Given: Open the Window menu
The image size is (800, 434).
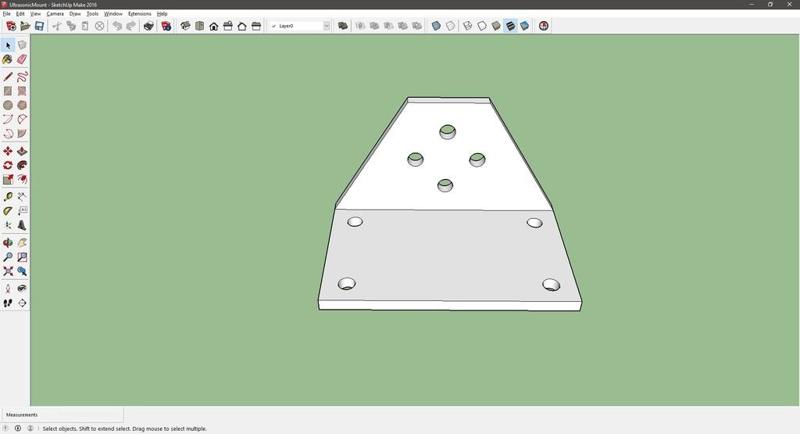Looking at the screenshot, I should click(113, 14).
